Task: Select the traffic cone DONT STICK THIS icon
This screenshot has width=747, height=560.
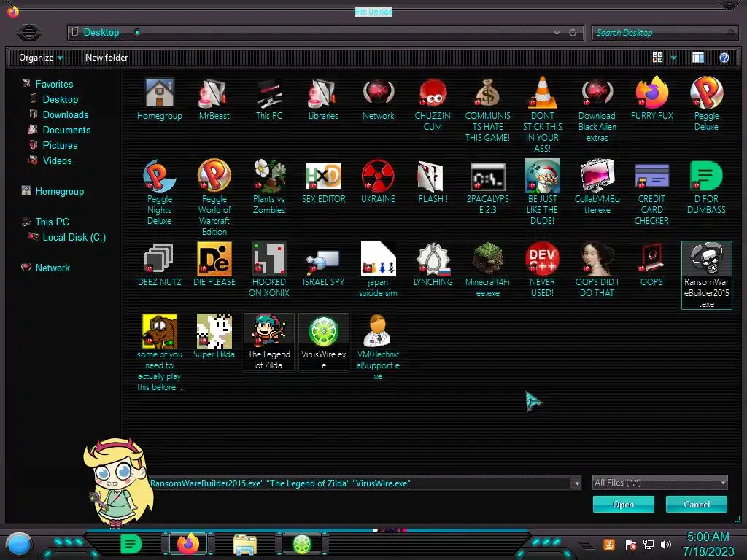Action: (542, 114)
